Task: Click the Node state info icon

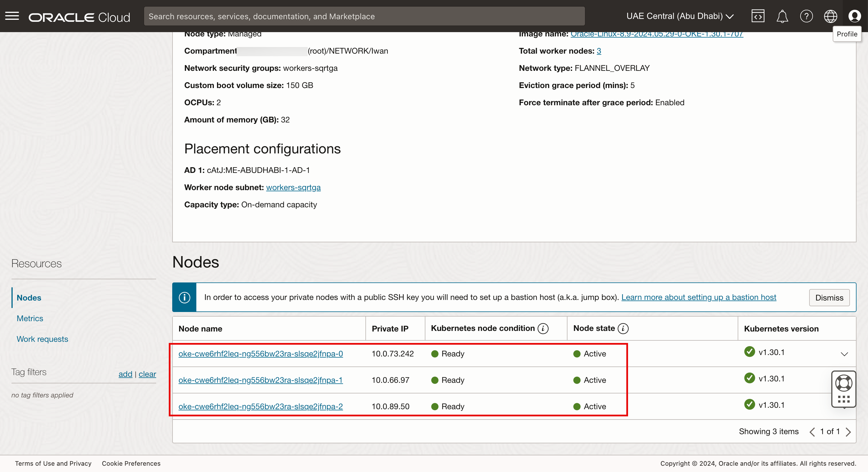Action: coord(623,328)
